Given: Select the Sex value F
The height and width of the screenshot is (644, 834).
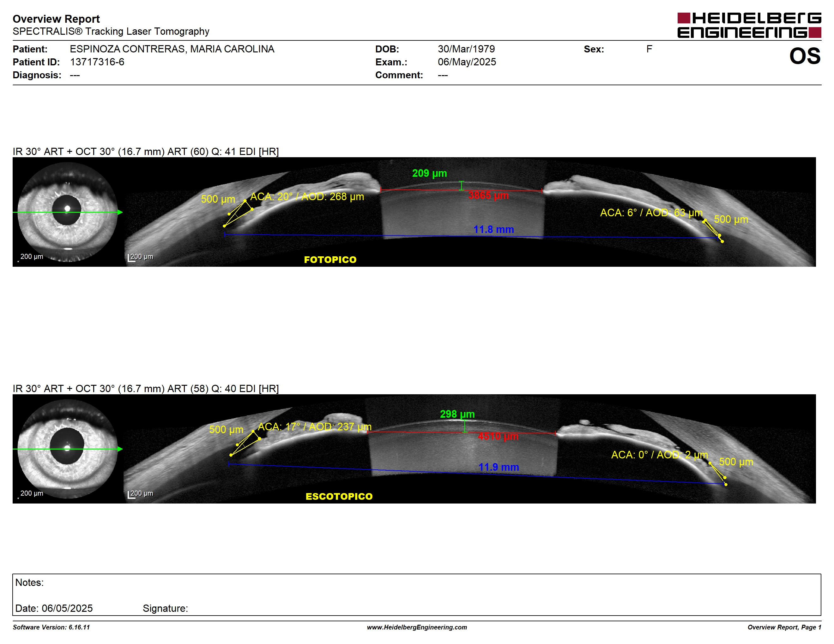Looking at the screenshot, I should (649, 49).
